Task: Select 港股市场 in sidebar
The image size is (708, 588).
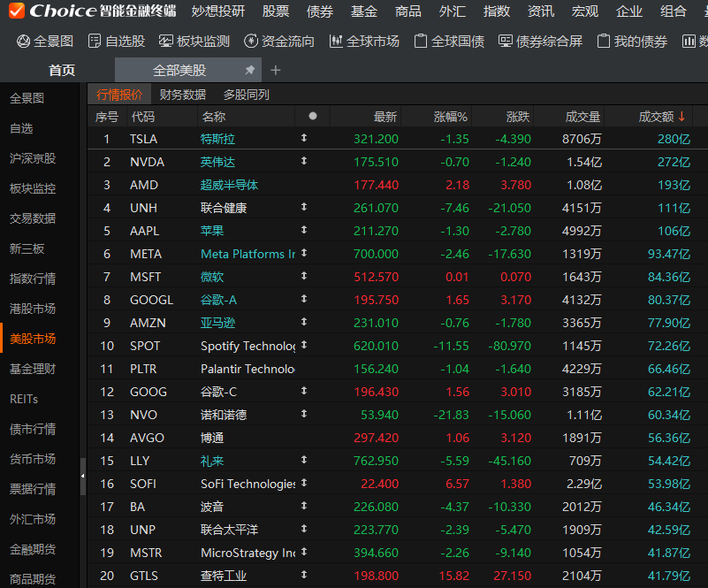Action: 33,309
